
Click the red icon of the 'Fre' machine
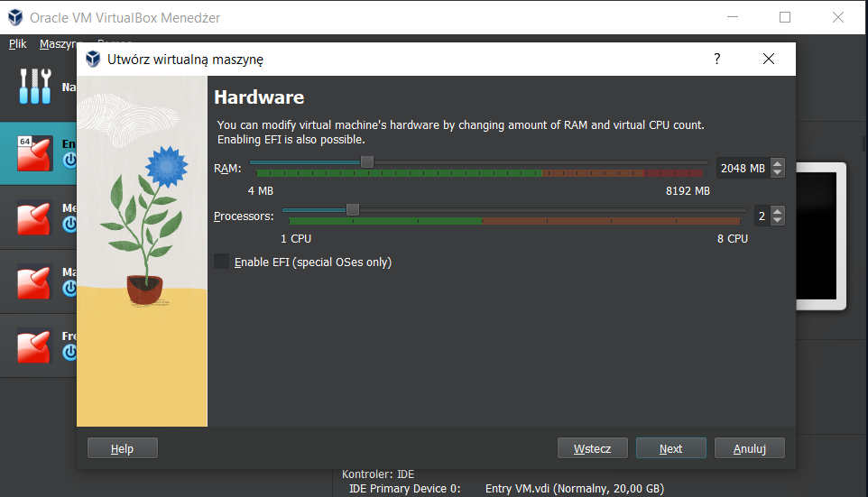36,346
